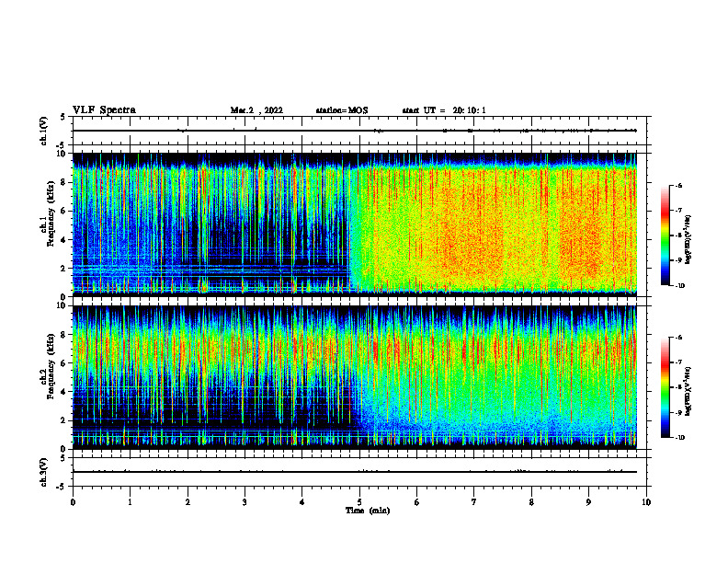Click the ch.2 frequency axis "2" tick label
Viewport: 728px width, 563px height.
64,420
